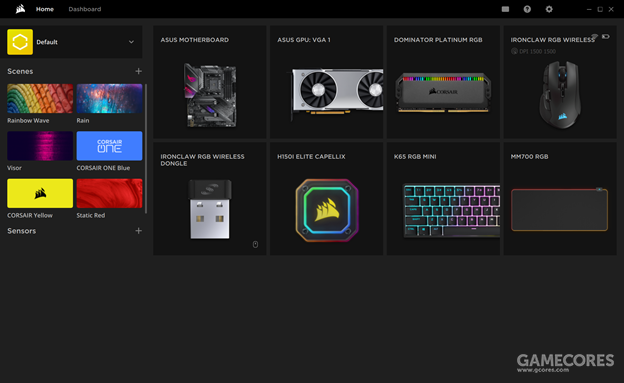Click the scenes list vertical scrollbar

146,149
